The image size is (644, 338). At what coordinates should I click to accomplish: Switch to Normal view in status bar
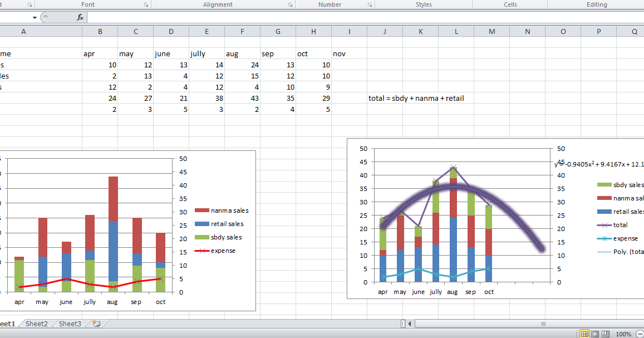point(584,334)
